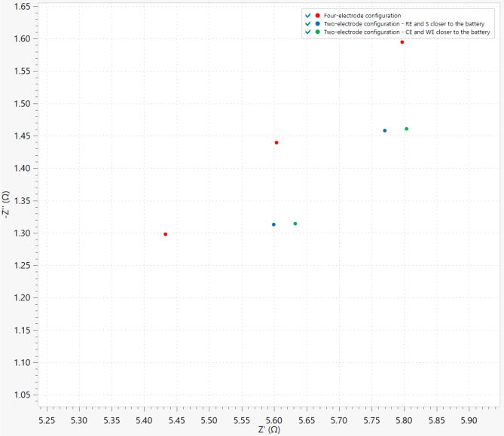Click the topmost red data point near 1.60 Ω
This screenshot has height=436, width=504.
tap(402, 42)
